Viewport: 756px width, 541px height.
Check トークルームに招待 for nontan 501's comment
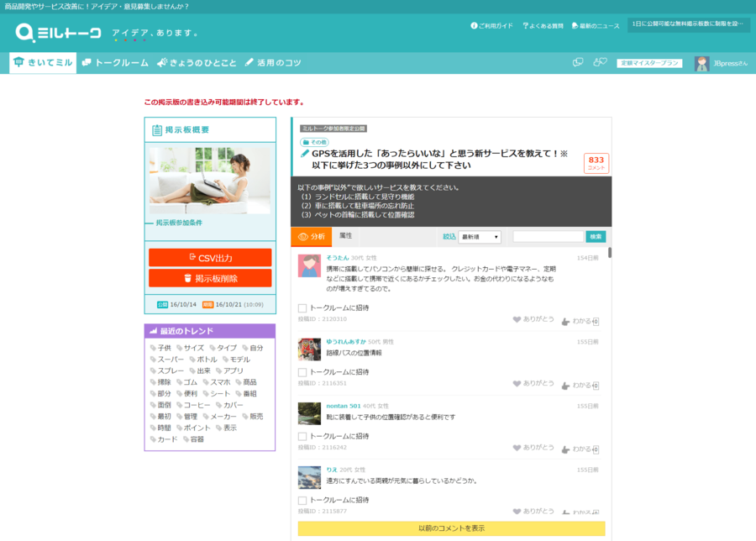(302, 437)
